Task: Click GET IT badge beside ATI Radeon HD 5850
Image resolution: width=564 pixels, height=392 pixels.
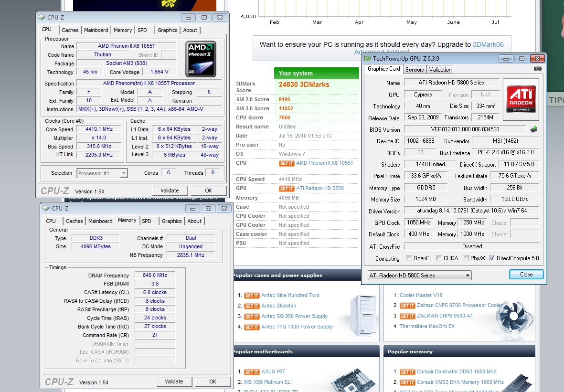Action: [287, 189]
